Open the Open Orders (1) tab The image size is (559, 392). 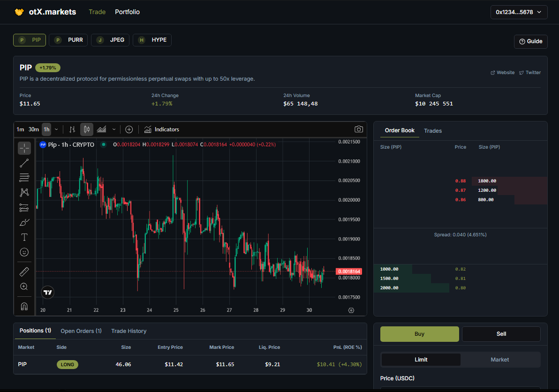81,331
